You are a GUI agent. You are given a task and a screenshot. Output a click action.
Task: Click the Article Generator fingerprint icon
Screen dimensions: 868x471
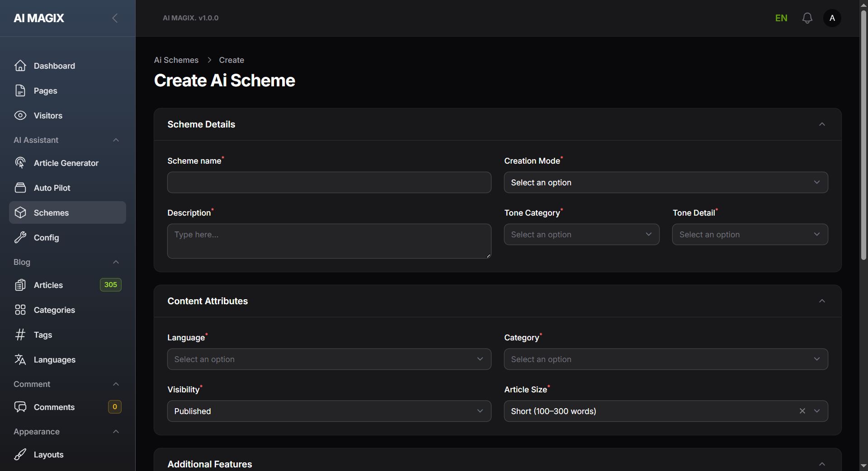(x=20, y=163)
